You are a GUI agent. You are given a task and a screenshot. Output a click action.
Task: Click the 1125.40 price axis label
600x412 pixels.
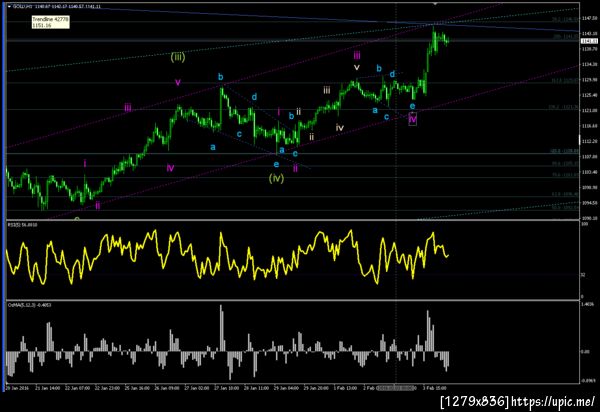coord(589,95)
